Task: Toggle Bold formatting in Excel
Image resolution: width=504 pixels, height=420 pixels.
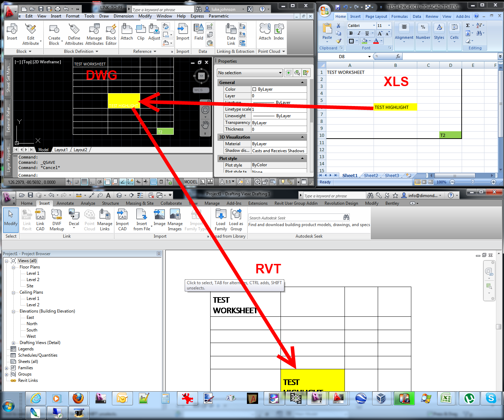Action: (351, 33)
